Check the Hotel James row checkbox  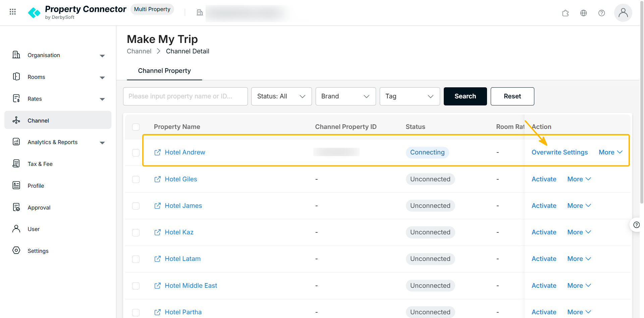coord(136,206)
